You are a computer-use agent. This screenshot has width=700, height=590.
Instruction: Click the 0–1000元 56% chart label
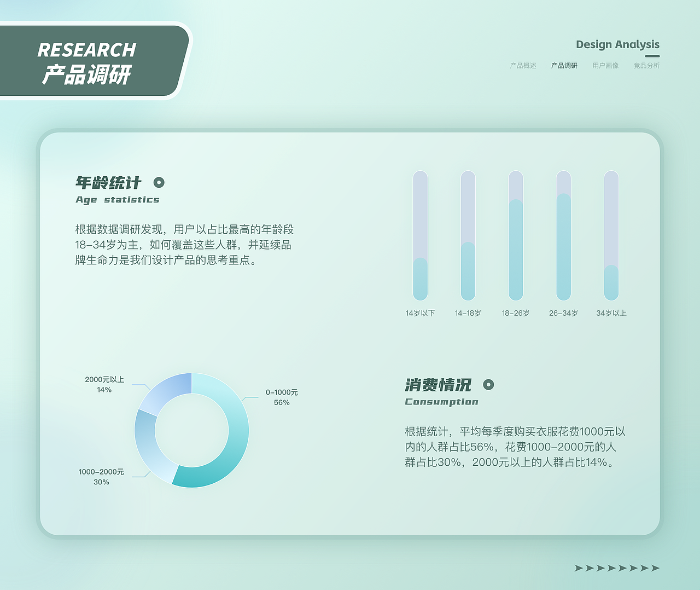282,397
